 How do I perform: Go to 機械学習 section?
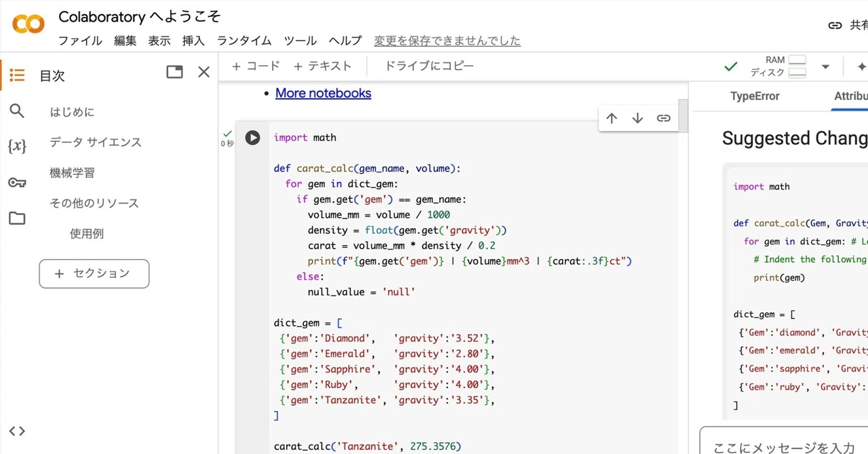[72, 173]
